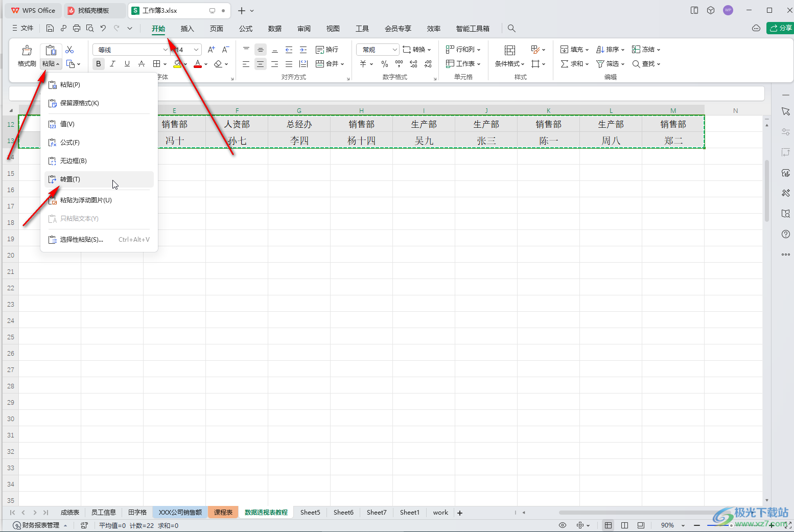Click the Filter (筛选) button
This screenshot has height=532, width=794.
(610, 64)
